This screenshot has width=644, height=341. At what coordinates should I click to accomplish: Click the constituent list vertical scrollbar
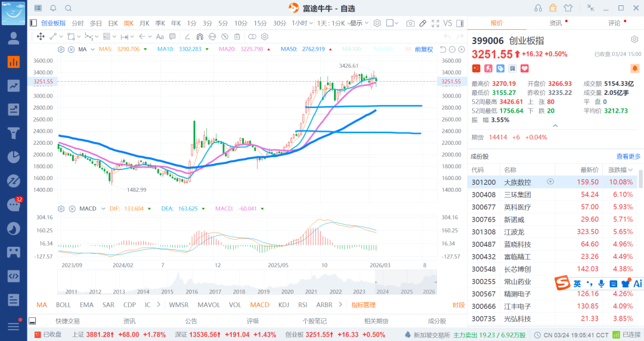pyautogui.click(x=640, y=179)
